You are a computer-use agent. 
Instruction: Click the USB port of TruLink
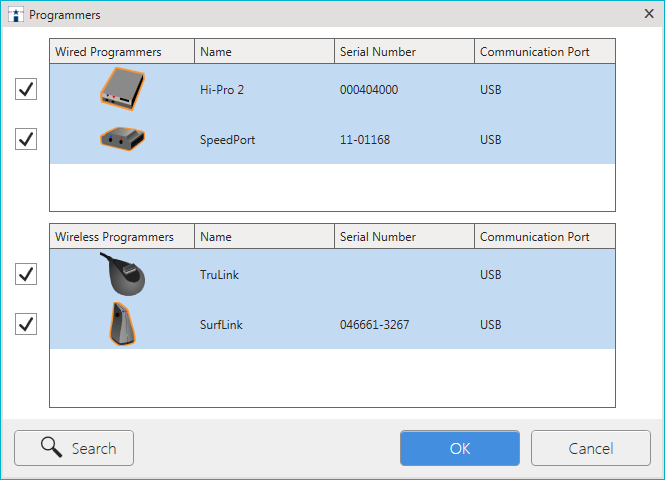[x=491, y=275]
